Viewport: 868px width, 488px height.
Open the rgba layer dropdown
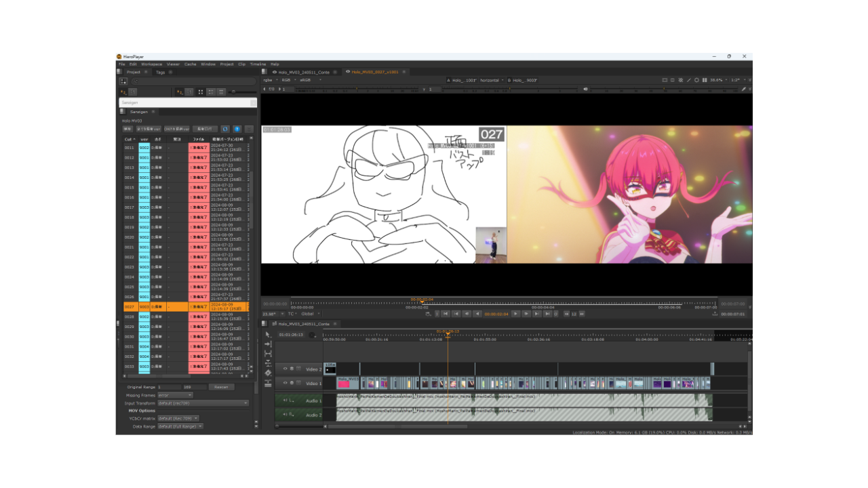click(x=271, y=80)
